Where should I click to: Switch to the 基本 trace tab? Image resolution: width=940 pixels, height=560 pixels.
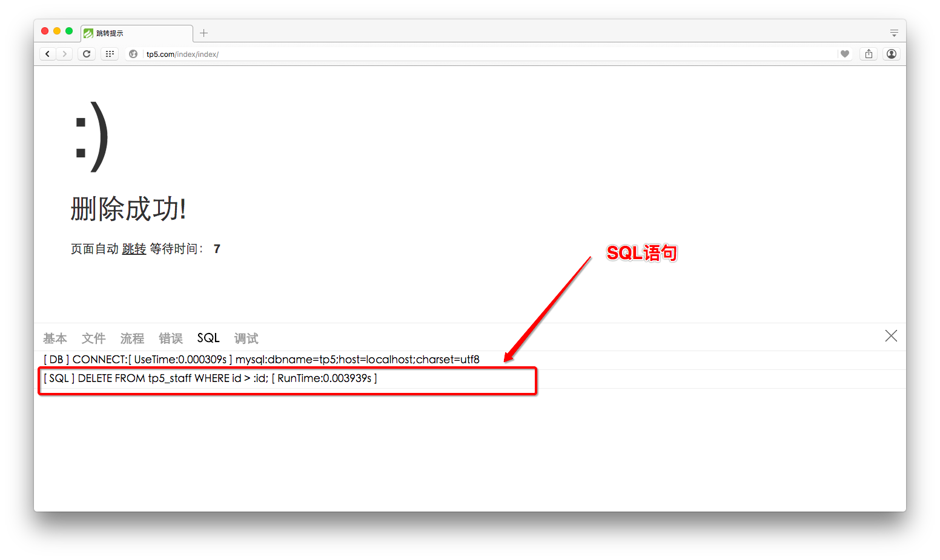(x=55, y=338)
